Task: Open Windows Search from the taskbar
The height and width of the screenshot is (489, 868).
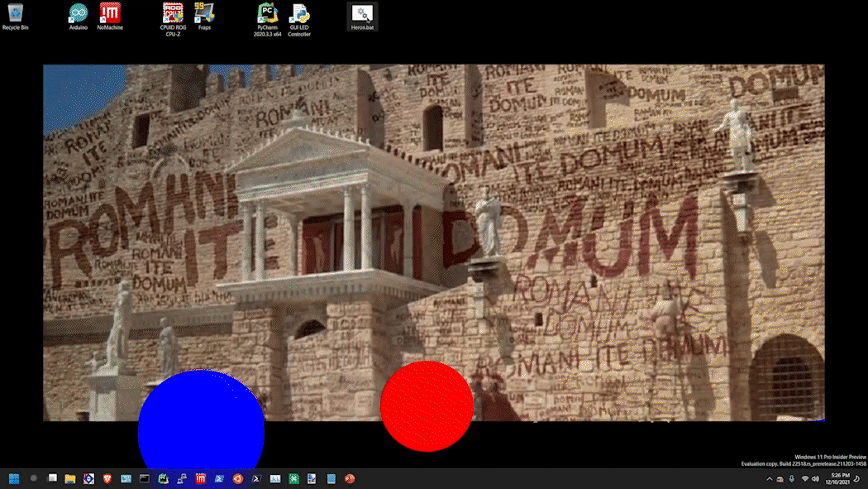Action: click(x=33, y=478)
